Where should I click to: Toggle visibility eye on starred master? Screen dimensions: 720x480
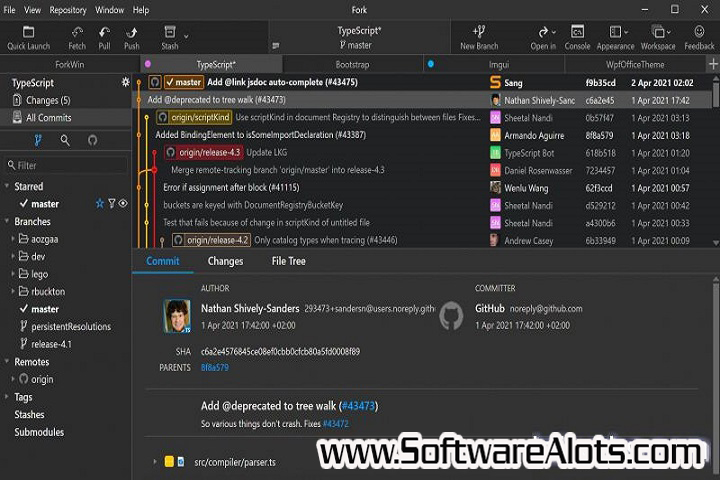pos(123,203)
